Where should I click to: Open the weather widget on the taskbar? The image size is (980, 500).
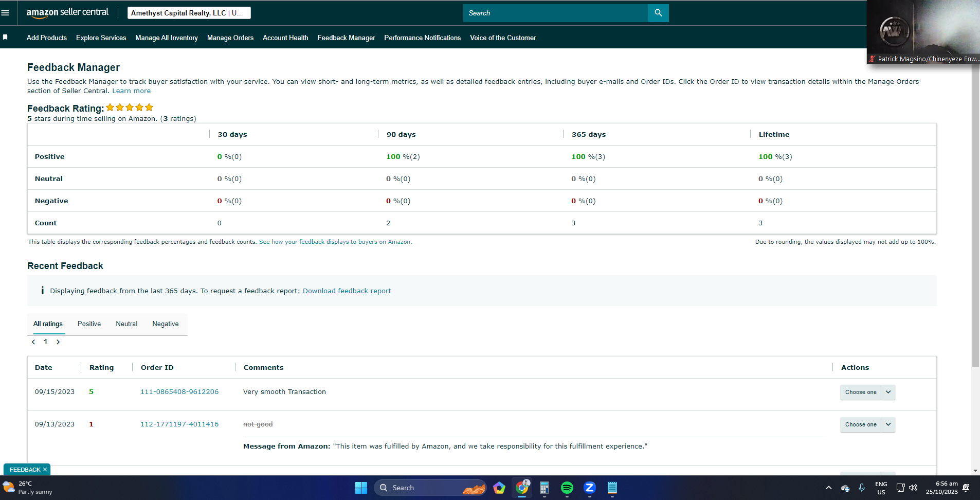click(28, 488)
